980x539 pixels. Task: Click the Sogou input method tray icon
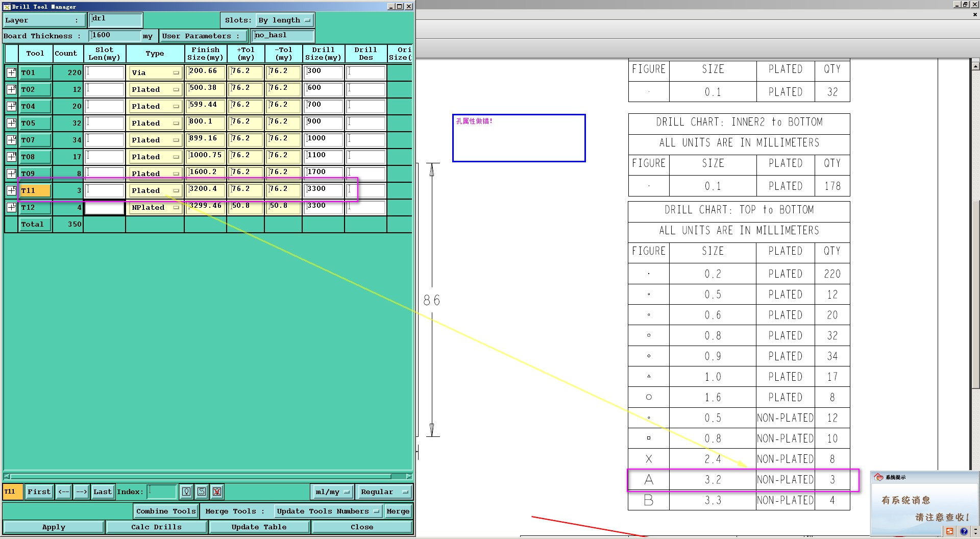[949, 531]
